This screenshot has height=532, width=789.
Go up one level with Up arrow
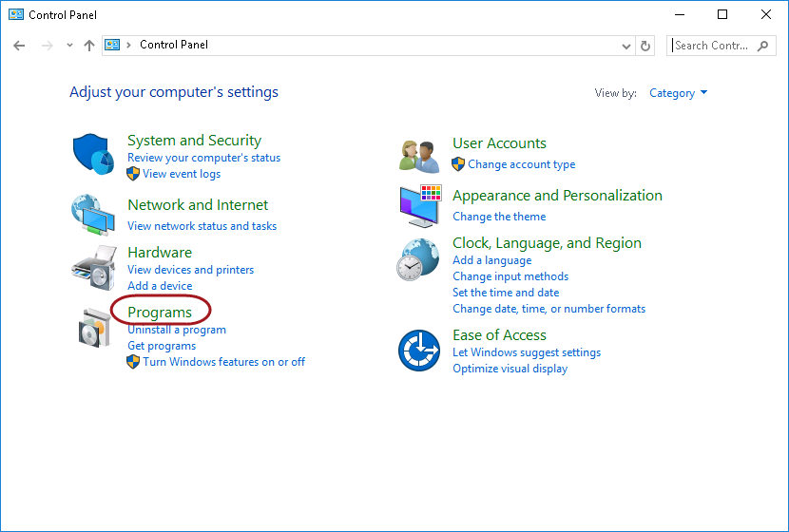point(89,45)
